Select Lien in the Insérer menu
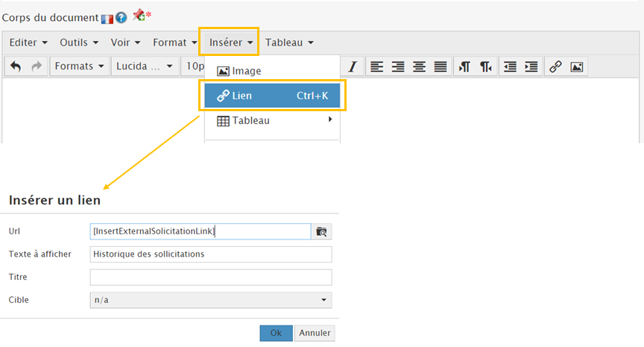 pyautogui.click(x=272, y=96)
